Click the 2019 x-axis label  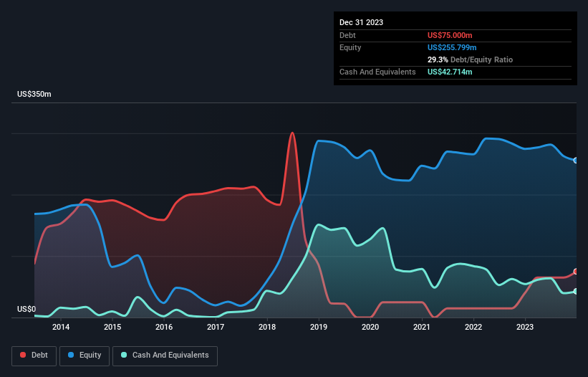[x=319, y=327]
